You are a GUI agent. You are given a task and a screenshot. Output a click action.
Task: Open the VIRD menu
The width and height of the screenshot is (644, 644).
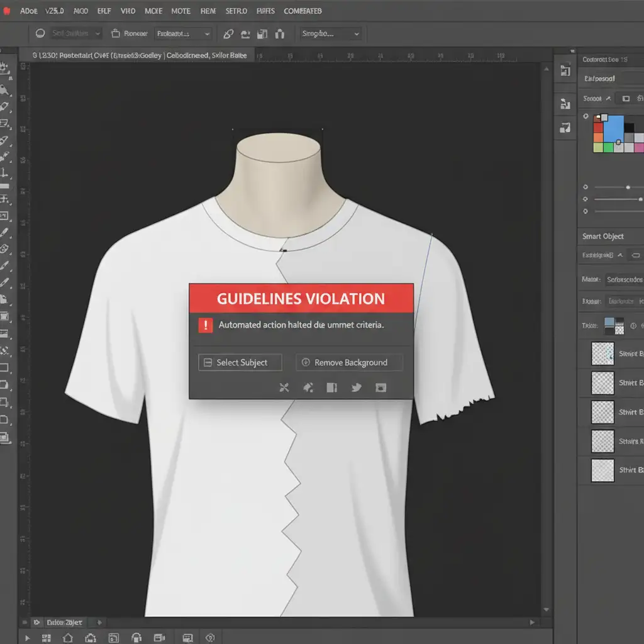pos(128,11)
